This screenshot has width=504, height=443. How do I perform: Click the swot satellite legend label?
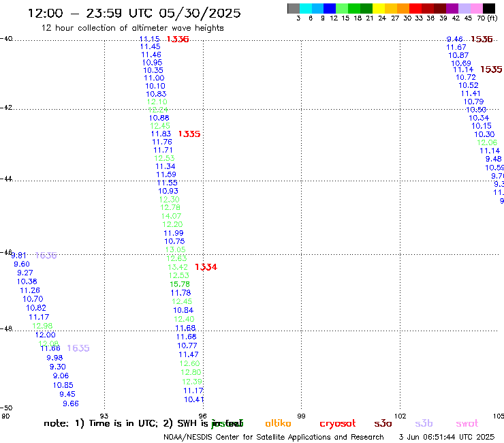(467, 423)
